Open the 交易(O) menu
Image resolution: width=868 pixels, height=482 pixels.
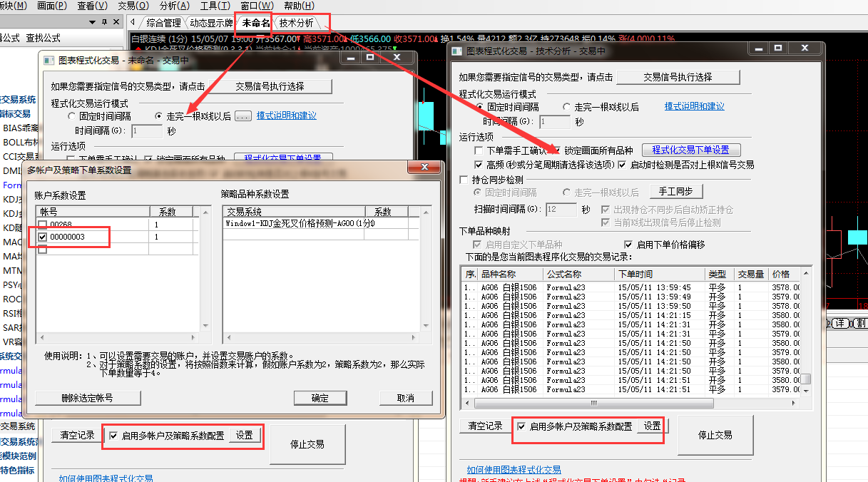[x=128, y=6]
